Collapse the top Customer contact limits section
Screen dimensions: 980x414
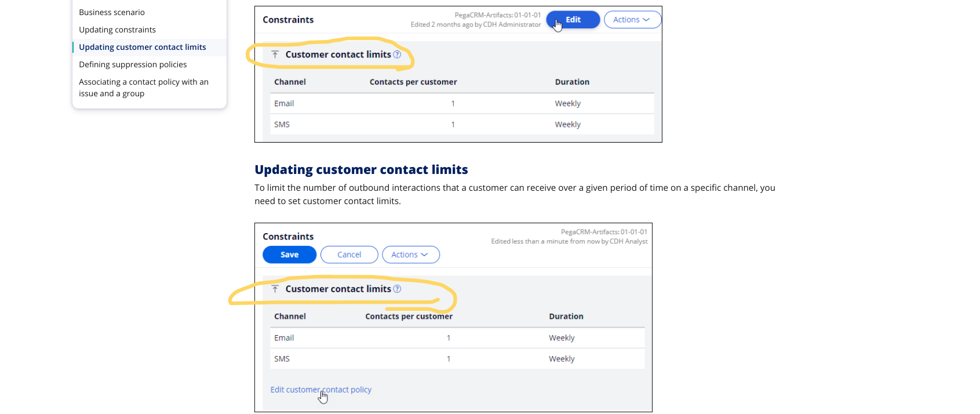click(x=275, y=55)
